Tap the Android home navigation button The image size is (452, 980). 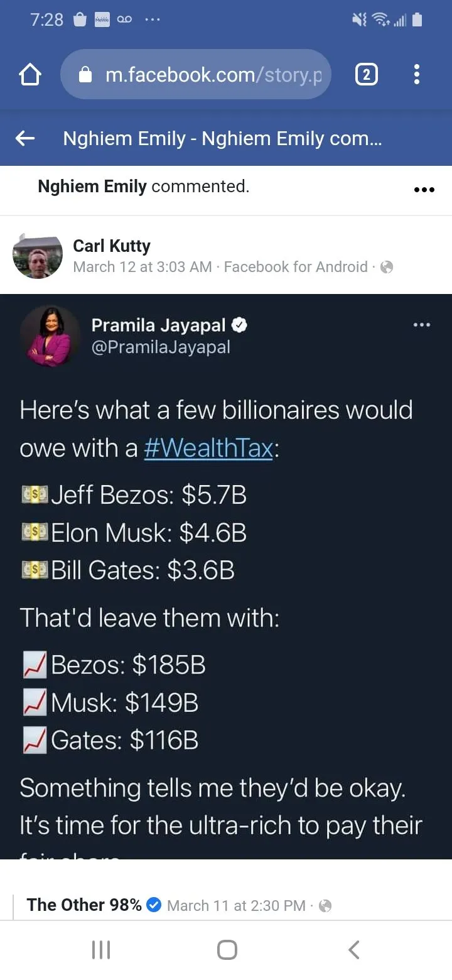click(x=227, y=949)
